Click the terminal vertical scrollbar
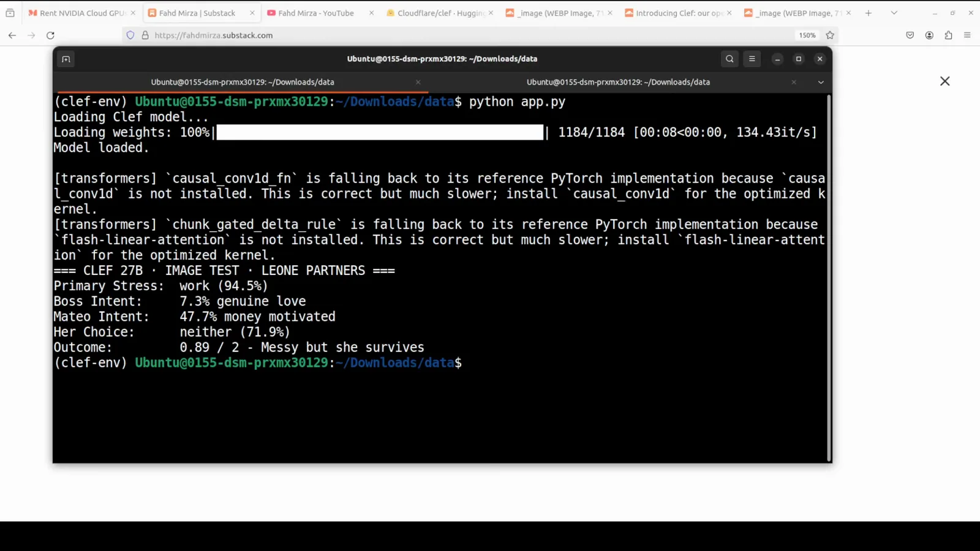980x551 pixels. 829,278
